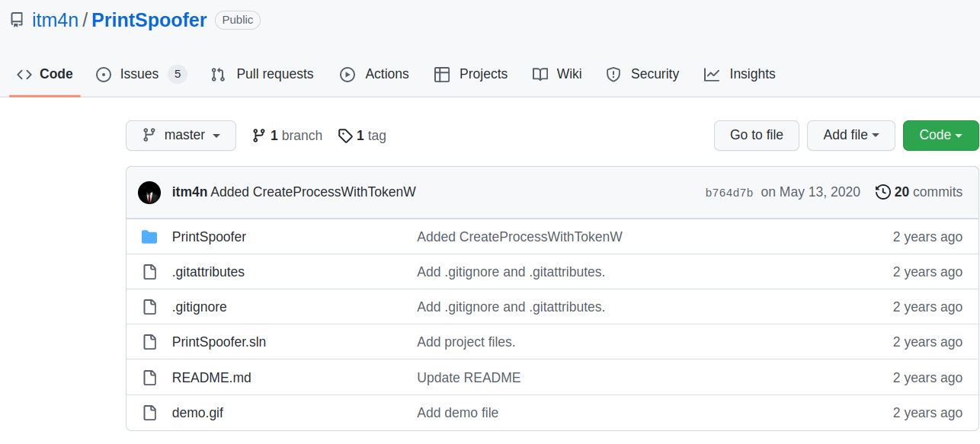Screen dimensions: 980x444
Task: Click the tag icon beside 1 tag
Action: pos(345,136)
